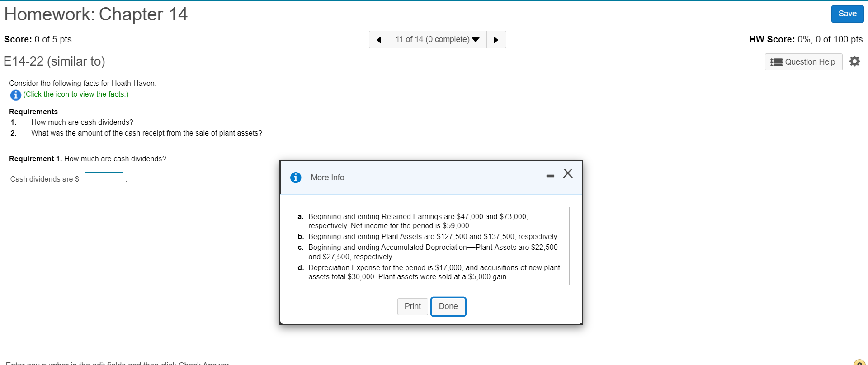Open the 'Click the icon to view the facts' link
Screen dimensions: 868x365
pyautogui.click(x=76, y=94)
